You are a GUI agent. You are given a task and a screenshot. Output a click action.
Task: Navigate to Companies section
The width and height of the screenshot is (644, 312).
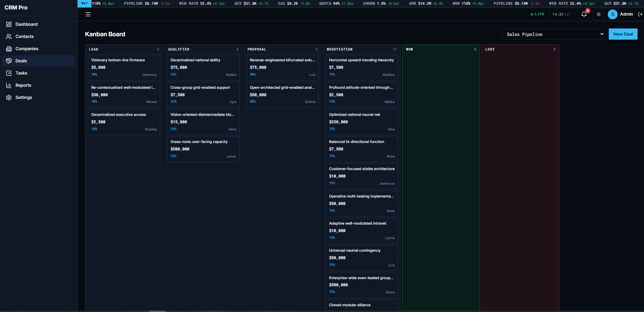pos(39,49)
